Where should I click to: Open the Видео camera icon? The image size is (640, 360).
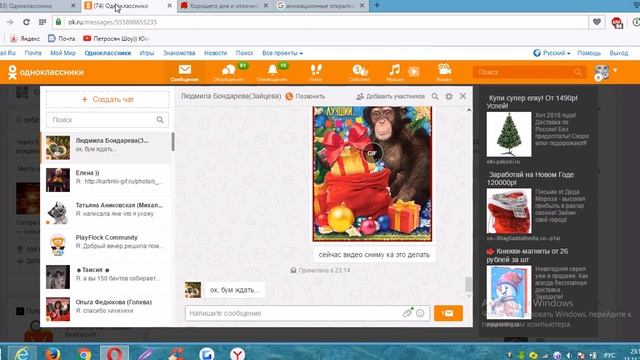[444, 73]
